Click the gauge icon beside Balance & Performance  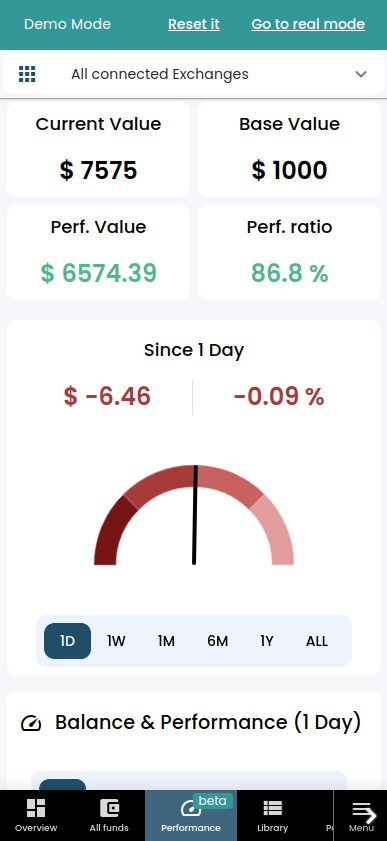click(31, 723)
